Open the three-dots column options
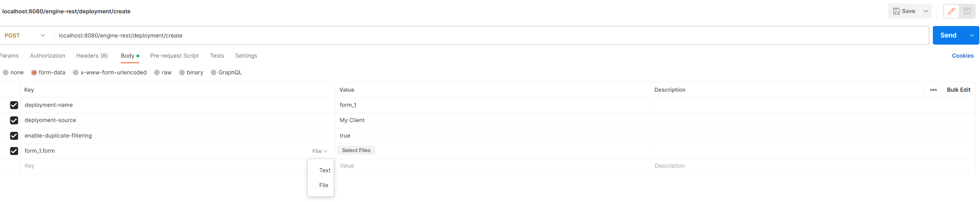Image resolution: width=980 pixels, height=202 pixels. click(x=933, y=90)
